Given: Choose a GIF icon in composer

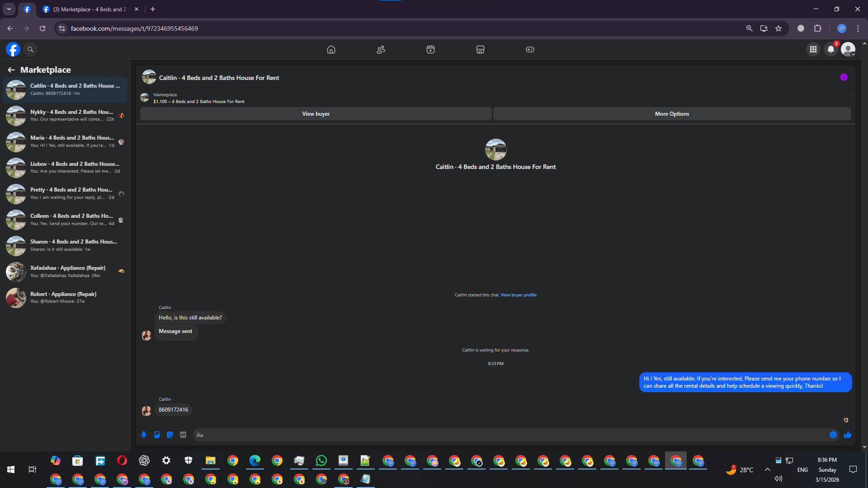Looking at the screenshot, I should pos(183,435).
